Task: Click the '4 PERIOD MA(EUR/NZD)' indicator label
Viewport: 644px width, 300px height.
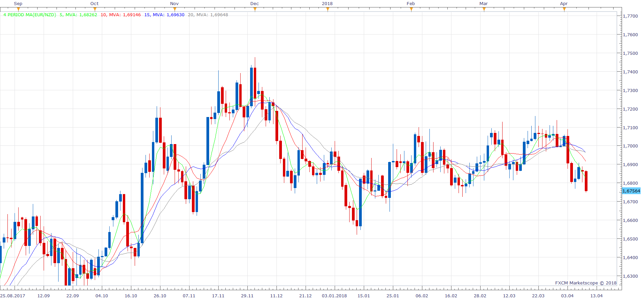Action: click(30, 15)
